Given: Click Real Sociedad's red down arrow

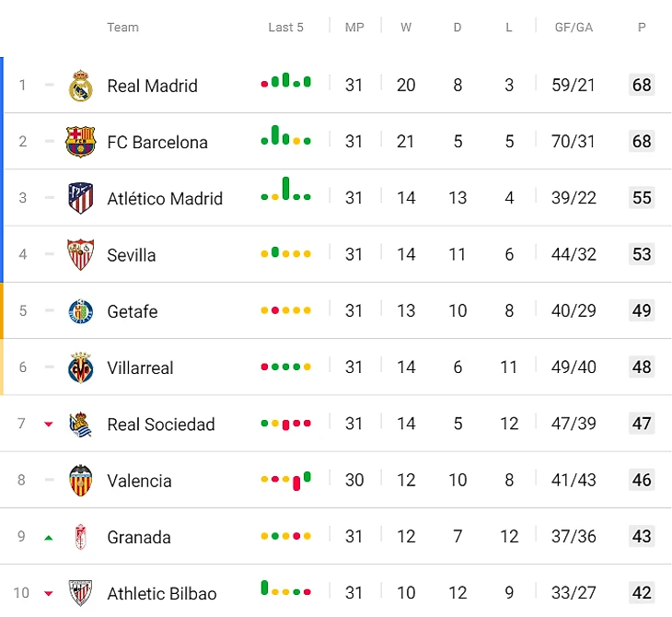Looking at the screenshot, I should click(49, 424).
